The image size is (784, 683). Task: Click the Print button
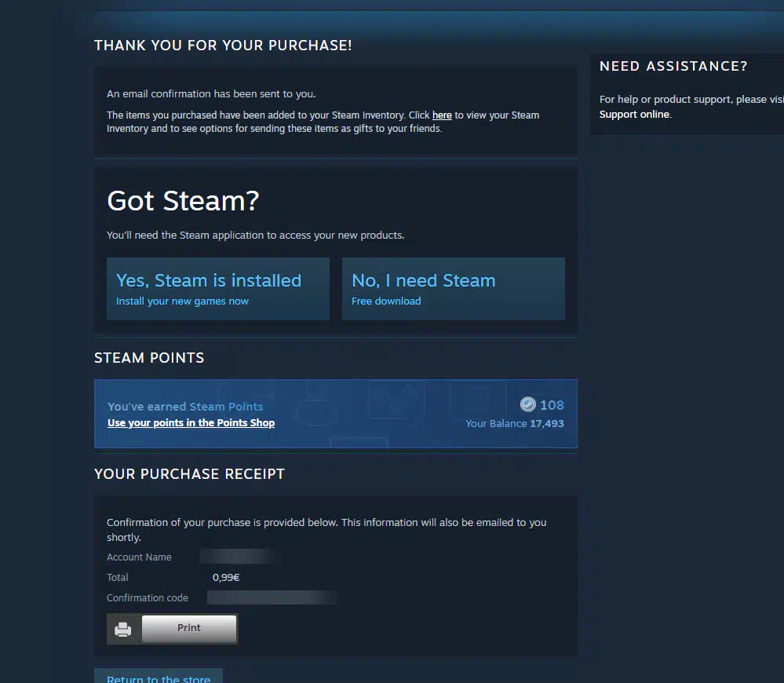pyautogui.click(x=189, y=628)
